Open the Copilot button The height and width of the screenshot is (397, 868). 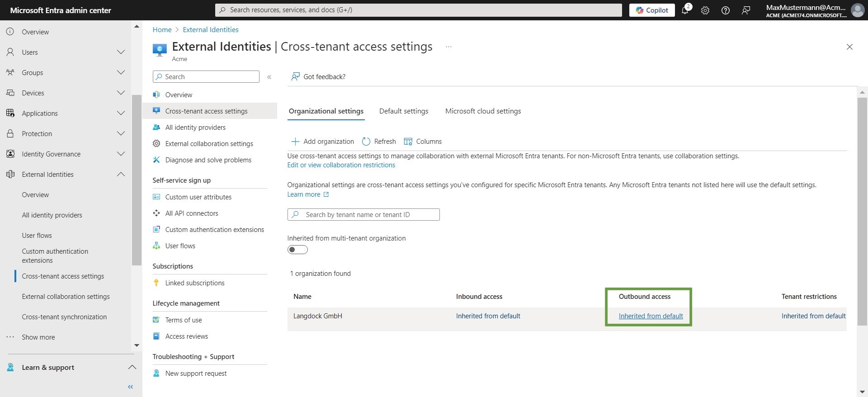(651, 10)
